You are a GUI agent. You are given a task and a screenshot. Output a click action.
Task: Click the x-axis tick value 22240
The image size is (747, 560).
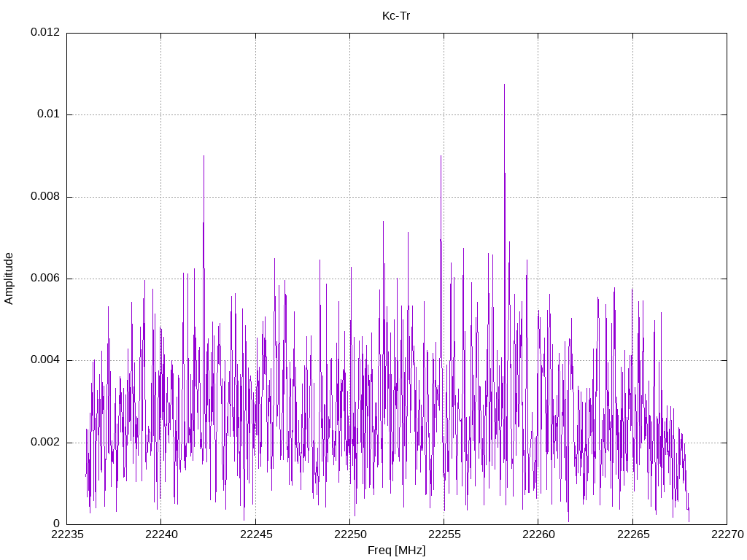pyautogui.click(x=161, y=534)
